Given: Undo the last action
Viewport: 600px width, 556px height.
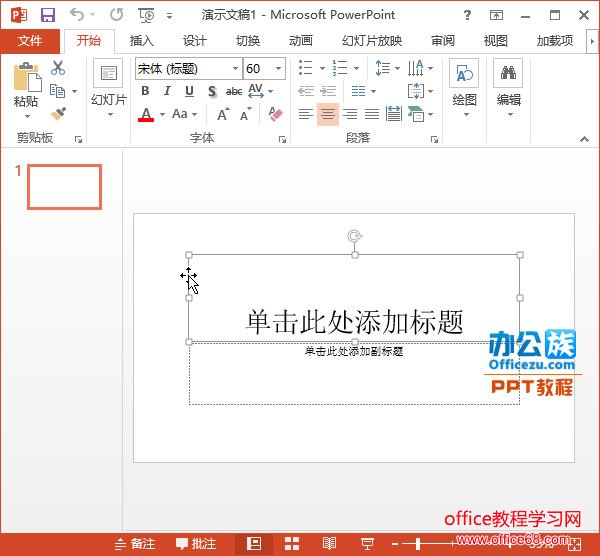Looking at the screenshot, I should pos(77,15).
